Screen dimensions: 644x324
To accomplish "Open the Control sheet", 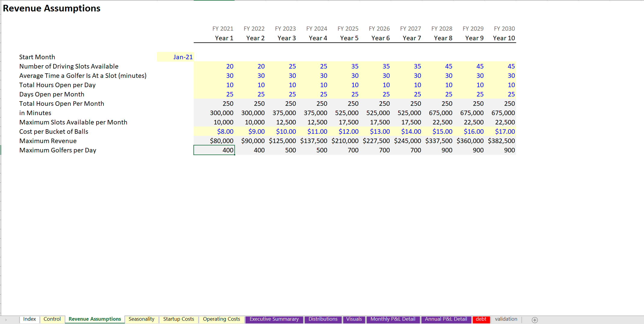I will (x=52, y=319).
